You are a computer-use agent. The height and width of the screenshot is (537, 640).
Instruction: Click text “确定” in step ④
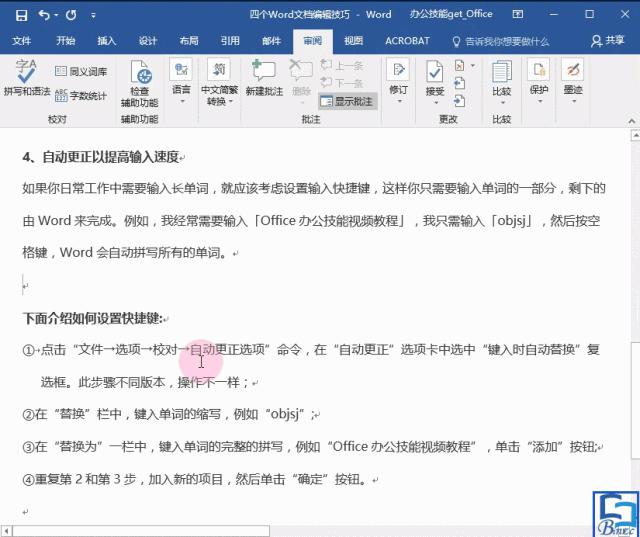(x=311, y=479)
